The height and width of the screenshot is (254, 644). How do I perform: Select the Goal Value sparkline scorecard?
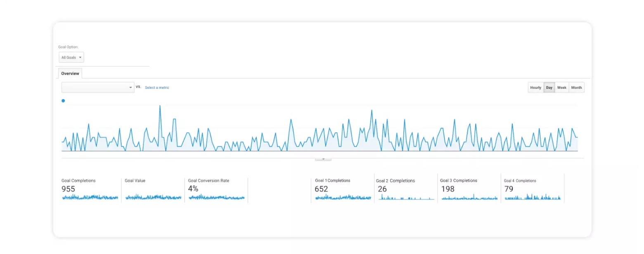pos(153,190)
